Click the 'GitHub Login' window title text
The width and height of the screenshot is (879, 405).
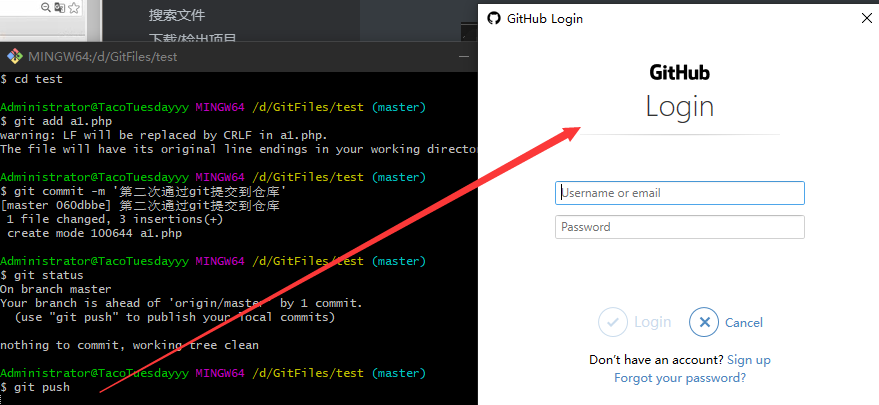click(x=544, y=19)
